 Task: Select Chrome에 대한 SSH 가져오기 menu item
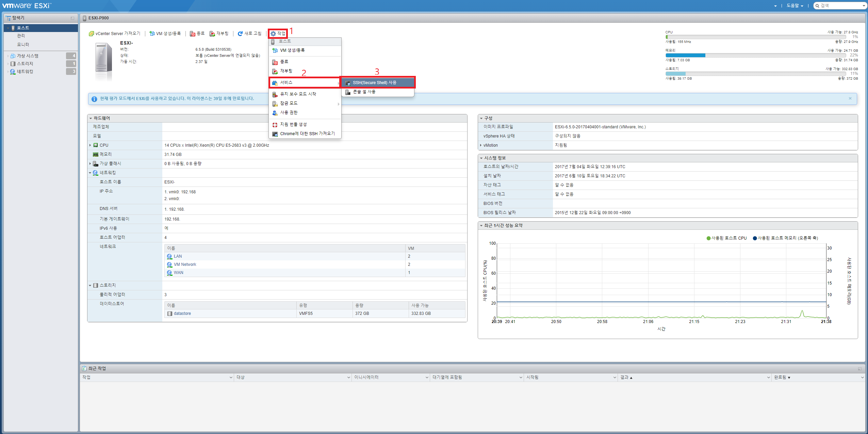click(x=305, y=134)
